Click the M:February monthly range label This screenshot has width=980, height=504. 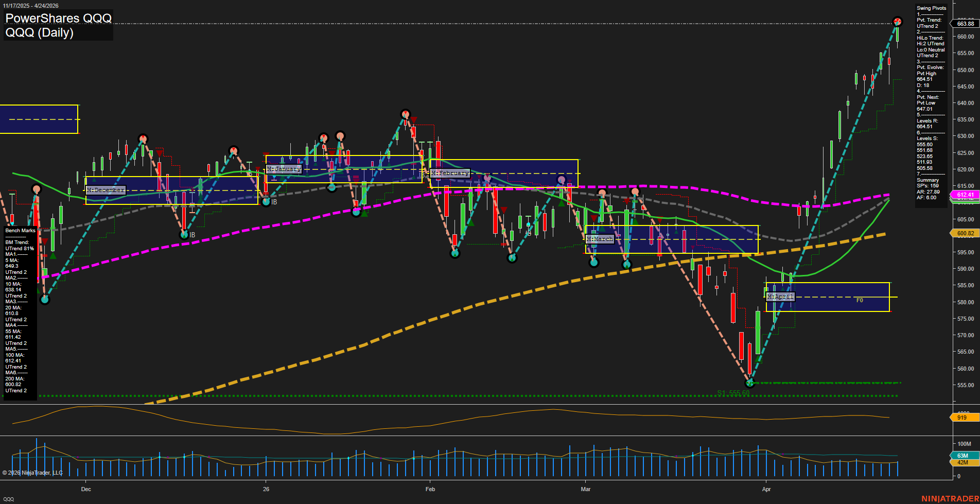coord(450,173)
